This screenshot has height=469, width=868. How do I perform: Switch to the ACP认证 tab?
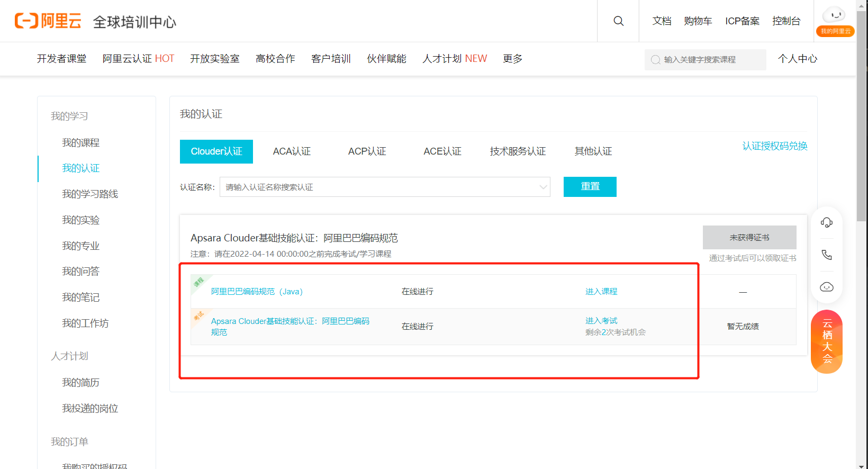click(x=367, y=151)
